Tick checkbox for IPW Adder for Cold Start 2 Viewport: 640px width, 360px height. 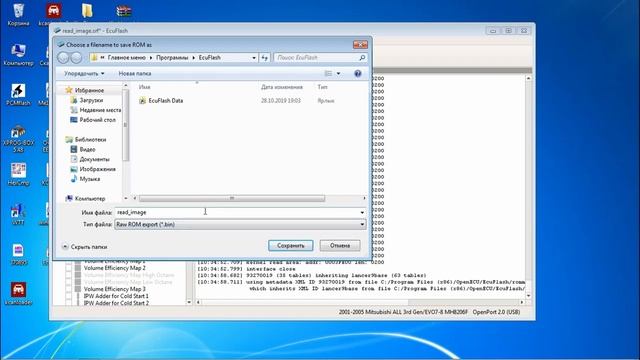click(69, 303)
